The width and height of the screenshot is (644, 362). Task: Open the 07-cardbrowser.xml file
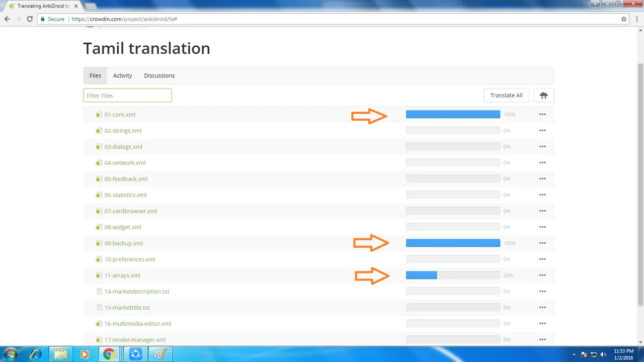[131, 211]
